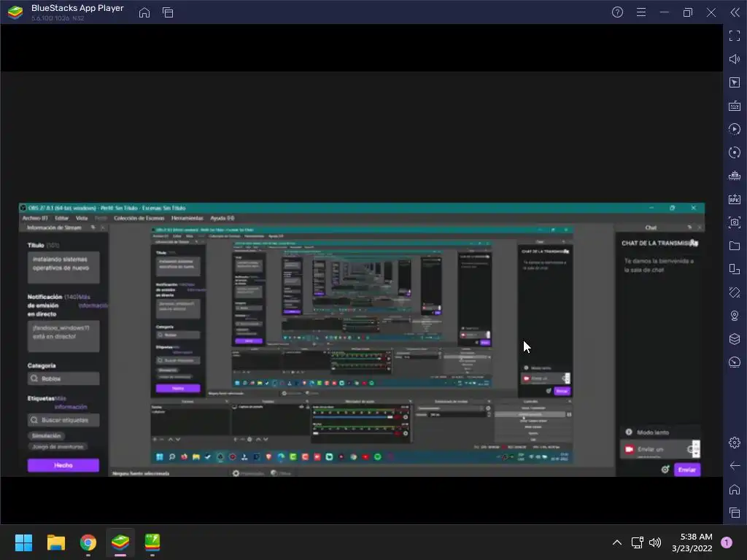Viewport: 747px width, 560px height.
Task: Take a screenshot with the camera icon
Action: (x=735, y=222)
